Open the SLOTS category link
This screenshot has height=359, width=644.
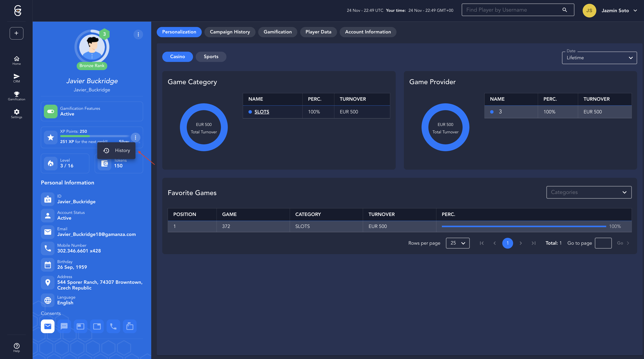coord(262,112)
